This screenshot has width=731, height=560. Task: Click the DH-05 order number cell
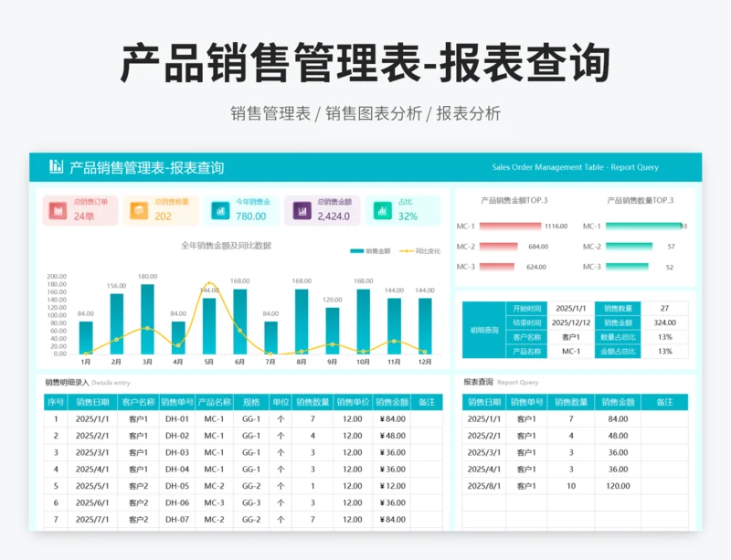(x=177, y=486)
